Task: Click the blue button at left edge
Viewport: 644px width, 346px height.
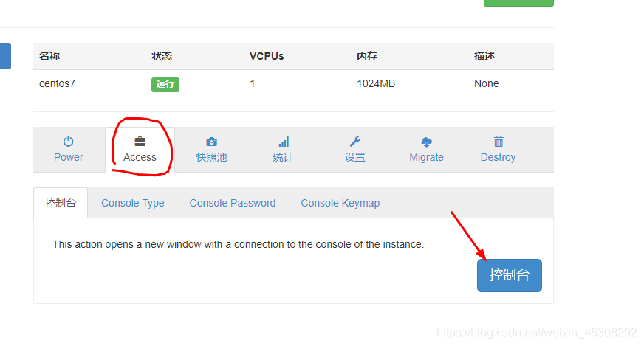Action: (x=5, y=56)
